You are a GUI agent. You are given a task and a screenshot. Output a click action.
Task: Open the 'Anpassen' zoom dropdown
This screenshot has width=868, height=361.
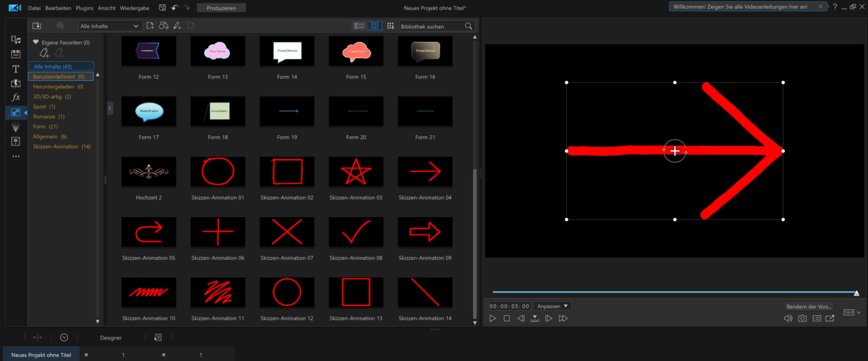pyautogui.click(x=552, y=306)
